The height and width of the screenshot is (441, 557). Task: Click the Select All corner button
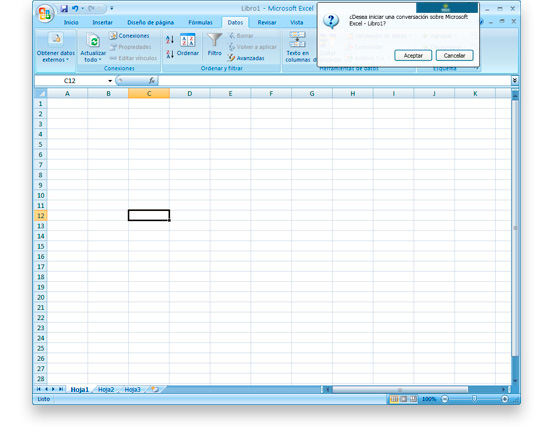pyautogui.click(x=40, y=93)
